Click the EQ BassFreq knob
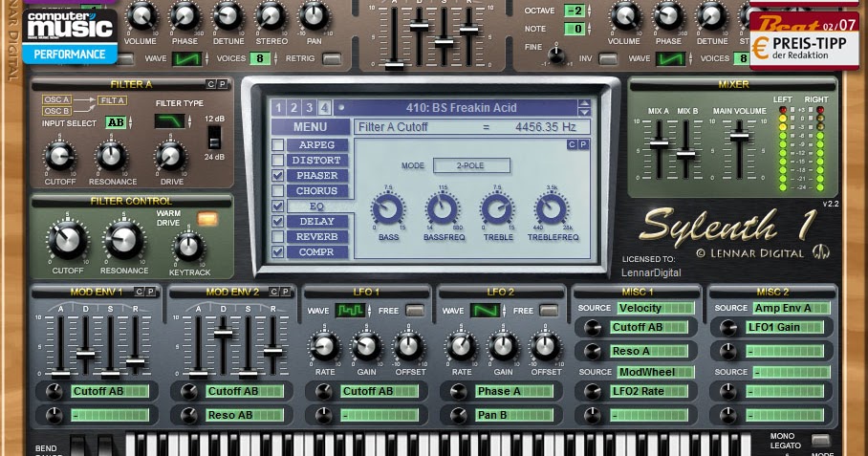Screen dimensions: 868x456 coord(443,209)
